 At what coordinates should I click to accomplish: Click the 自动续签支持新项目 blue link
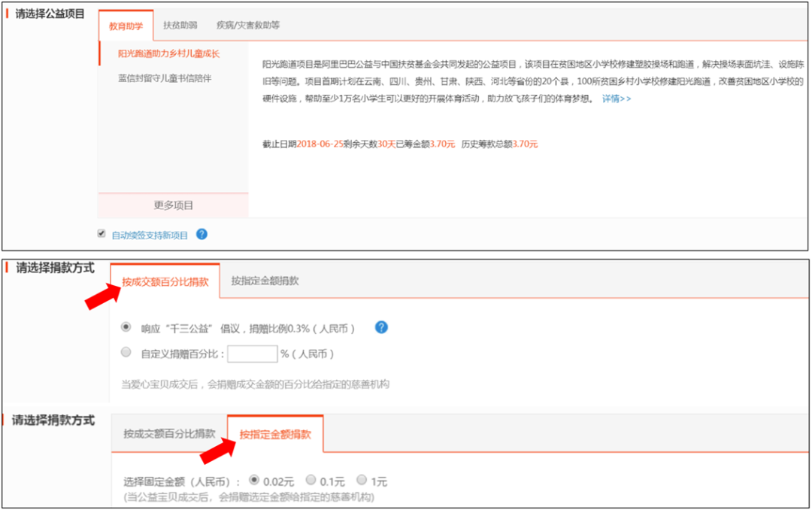[x=149, y=234]
